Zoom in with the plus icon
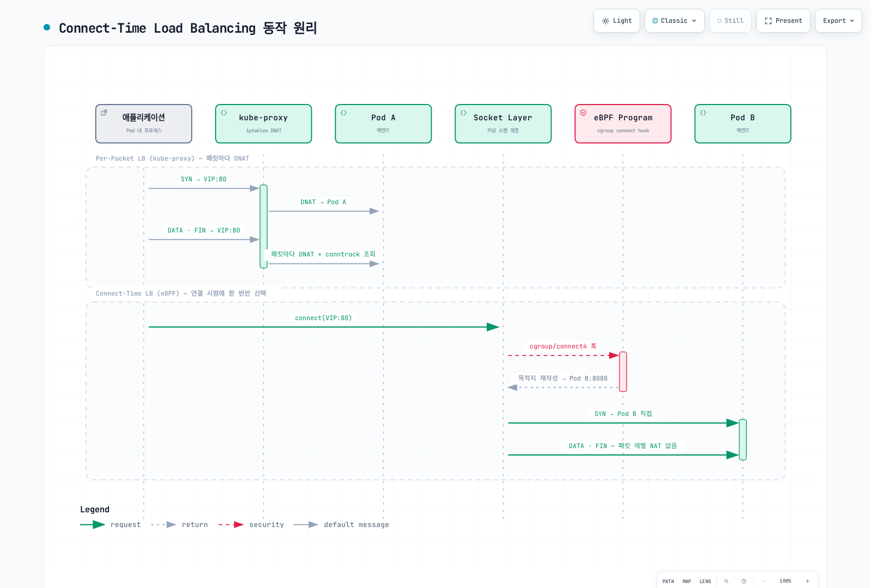Viewport: 871px width, 588px height. (807, 581)
